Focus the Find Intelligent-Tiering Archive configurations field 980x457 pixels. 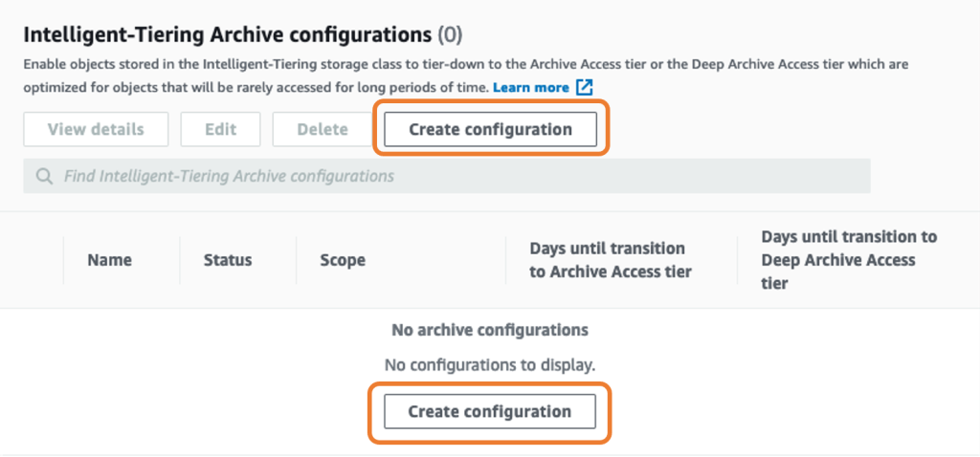[447, 176]
